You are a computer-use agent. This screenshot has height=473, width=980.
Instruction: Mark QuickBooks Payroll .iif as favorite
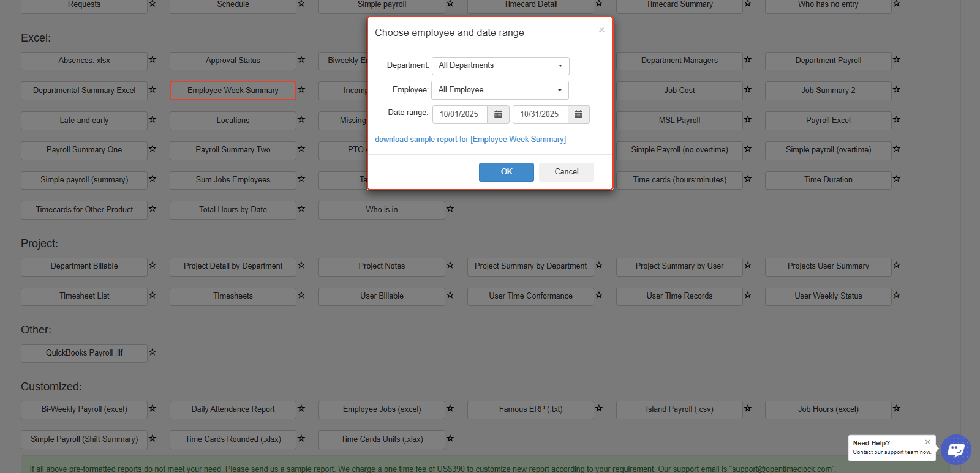pos(153,352)
